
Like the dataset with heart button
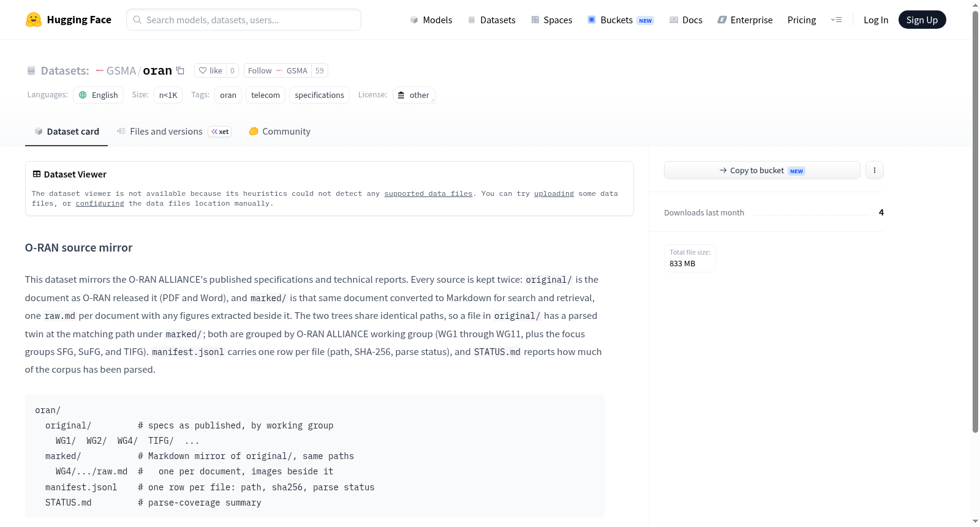tap(210, 70)
